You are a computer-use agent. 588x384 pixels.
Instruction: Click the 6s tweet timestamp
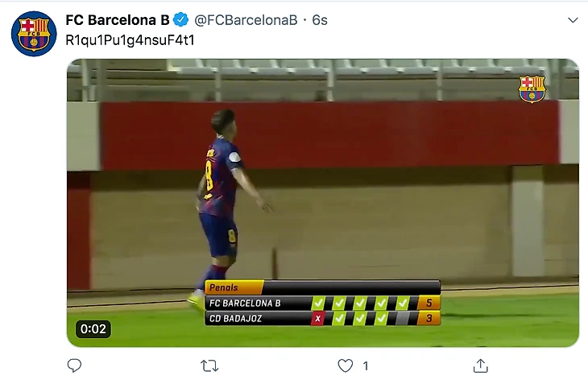(320, 20)
